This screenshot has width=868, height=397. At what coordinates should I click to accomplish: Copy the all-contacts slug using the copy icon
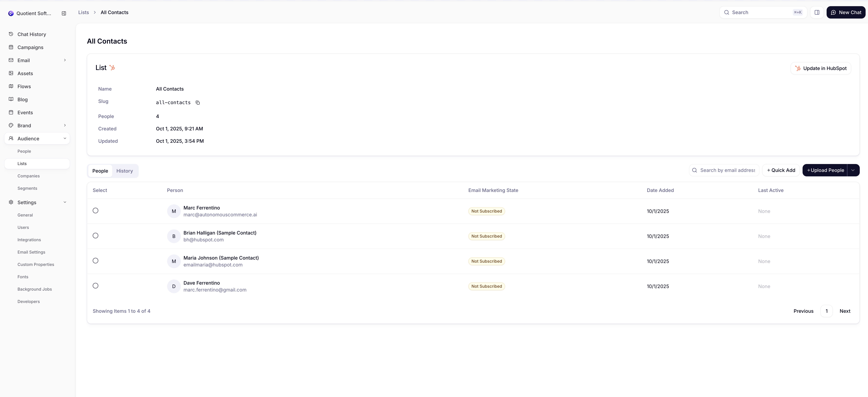[198, 103]
